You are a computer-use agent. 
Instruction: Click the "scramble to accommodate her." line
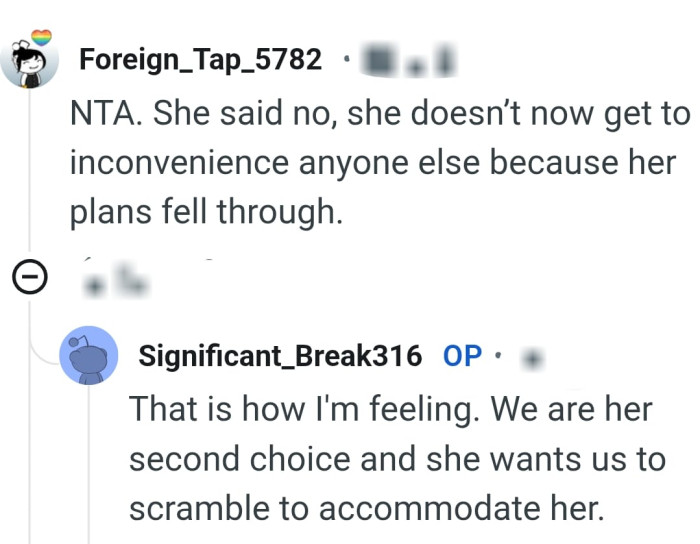pyautogui.click(x=367, y=508)
